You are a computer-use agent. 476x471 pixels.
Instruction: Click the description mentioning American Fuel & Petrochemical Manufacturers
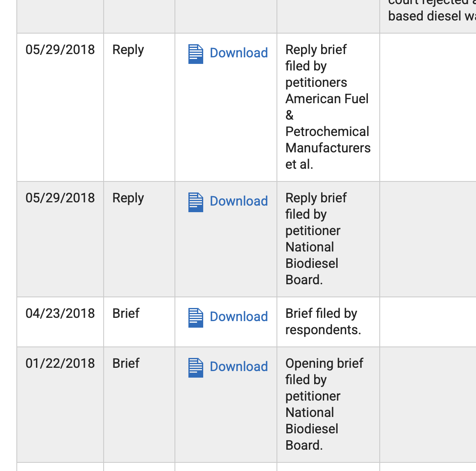click(x=327, y=106)
